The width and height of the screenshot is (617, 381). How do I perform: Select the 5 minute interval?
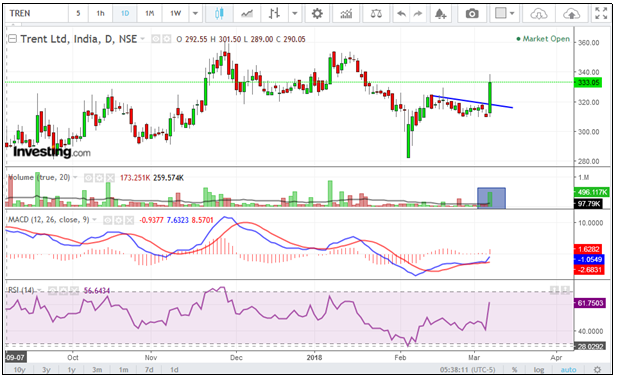tap(78, 14)
